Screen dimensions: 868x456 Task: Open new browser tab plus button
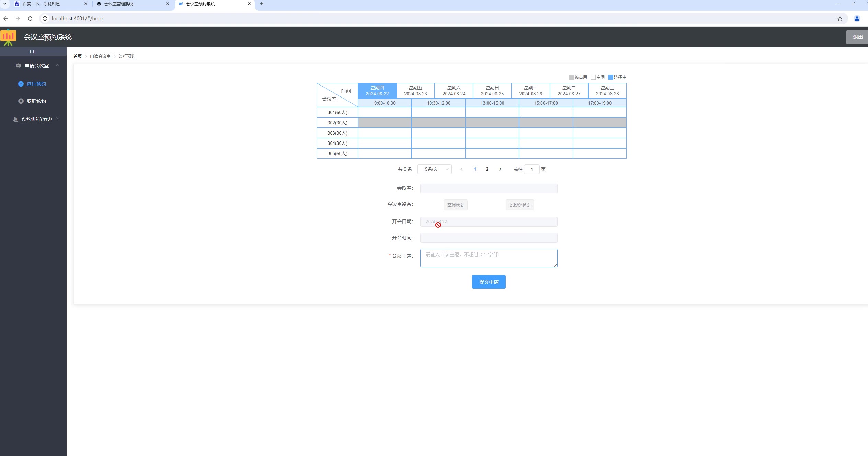[262, 4]
